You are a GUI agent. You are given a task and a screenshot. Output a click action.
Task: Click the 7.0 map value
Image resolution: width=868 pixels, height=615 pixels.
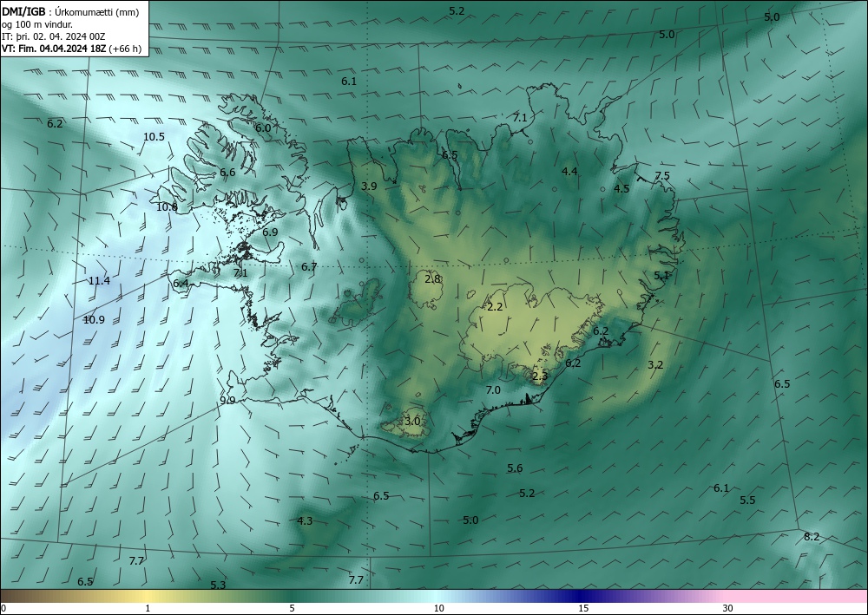point(493,390)
